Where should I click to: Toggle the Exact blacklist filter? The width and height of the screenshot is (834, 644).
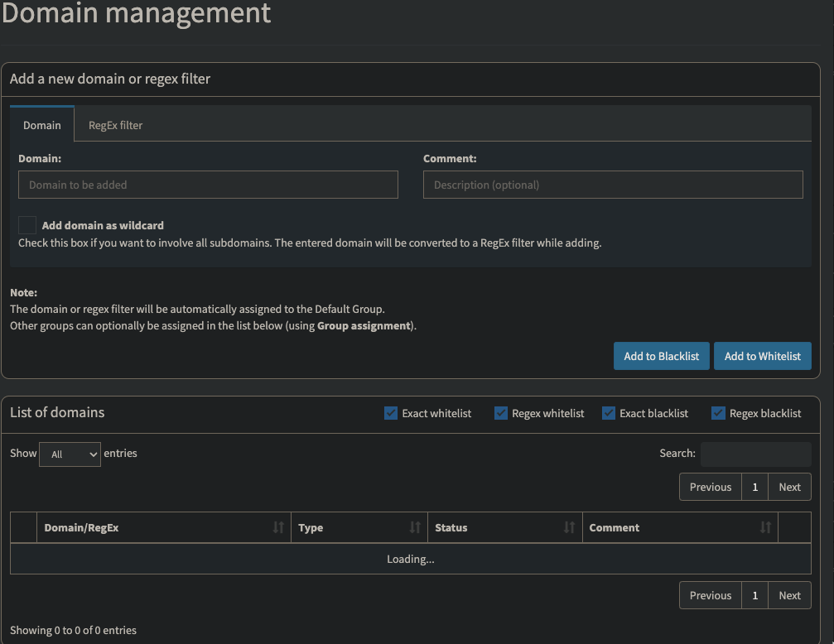[609, 412]
